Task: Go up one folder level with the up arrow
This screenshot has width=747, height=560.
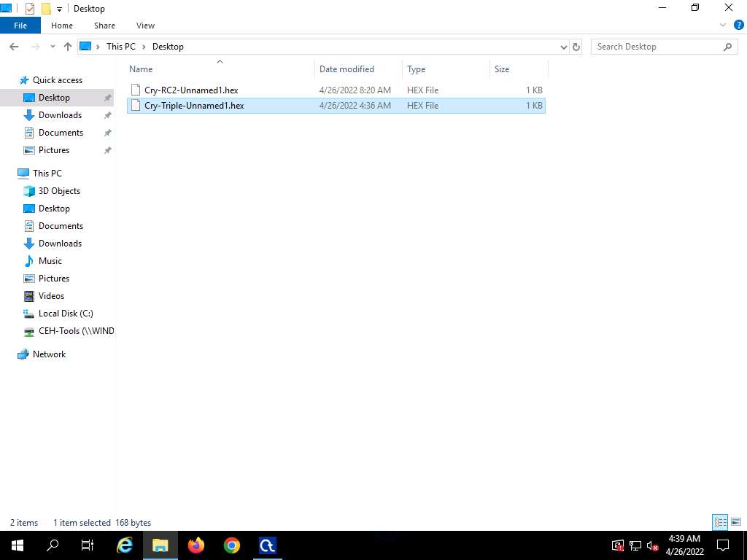Action: click(68, 47)
